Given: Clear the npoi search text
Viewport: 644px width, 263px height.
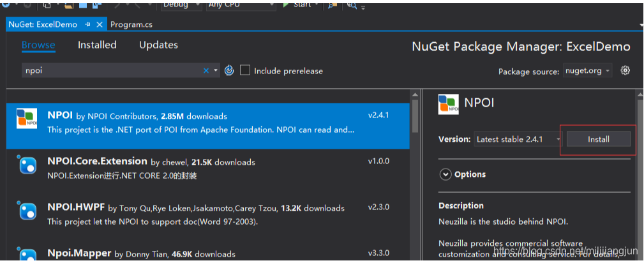Looking at the screenshot, I should click(206, 71).
